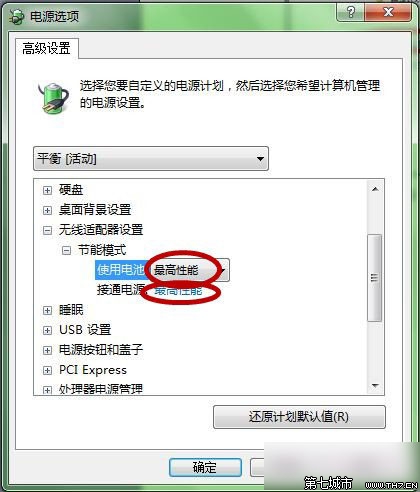The width and height of the screenshot is (420, 492).
Task: Click the 确定 button
Action: coord(205,467)
